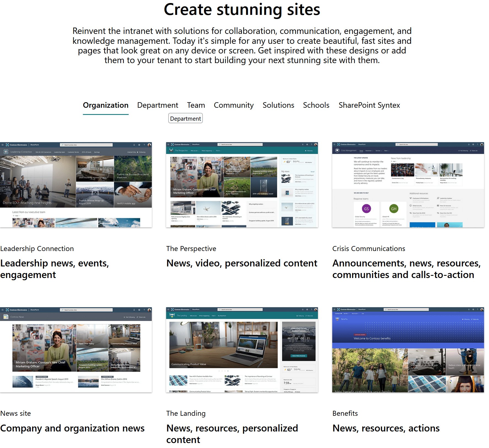Click the user profile avatar in The Perspective header
The width and height of the screenshot is (489, 448).
coord(316,144)
